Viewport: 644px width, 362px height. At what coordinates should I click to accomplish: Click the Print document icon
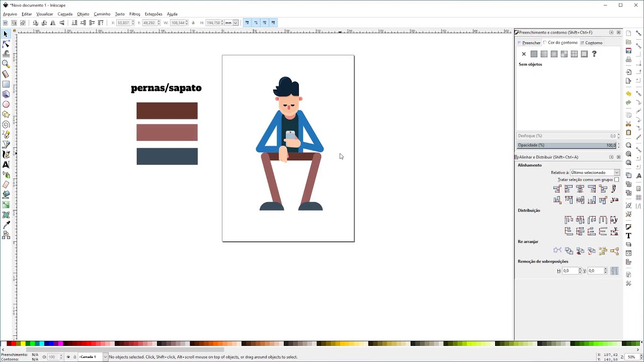tap(628, 59)
